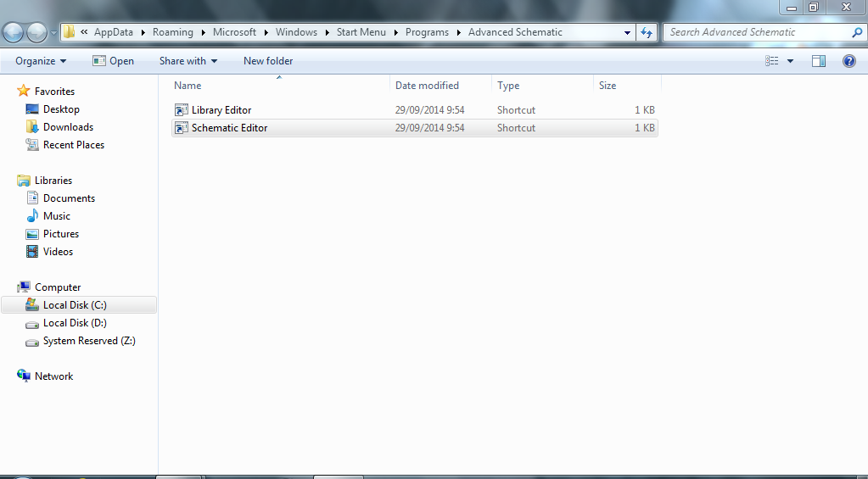Open the Share with menu
868x479 pixels.
click(188, 61)
